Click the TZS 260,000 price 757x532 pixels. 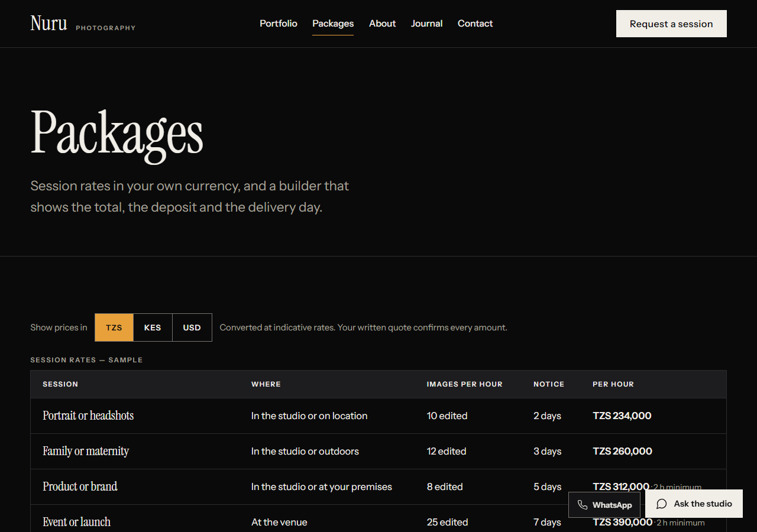click(x=622, y=451)
